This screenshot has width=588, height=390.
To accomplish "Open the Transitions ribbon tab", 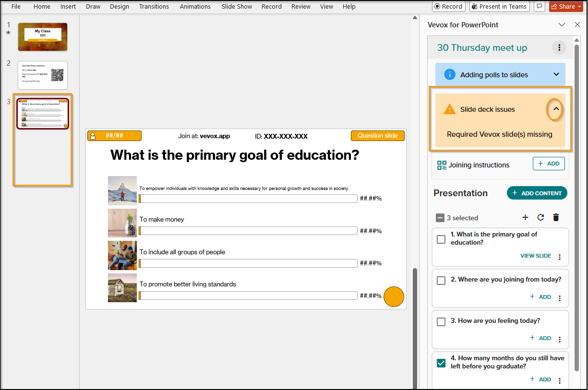I will click(x=154, y=6).
